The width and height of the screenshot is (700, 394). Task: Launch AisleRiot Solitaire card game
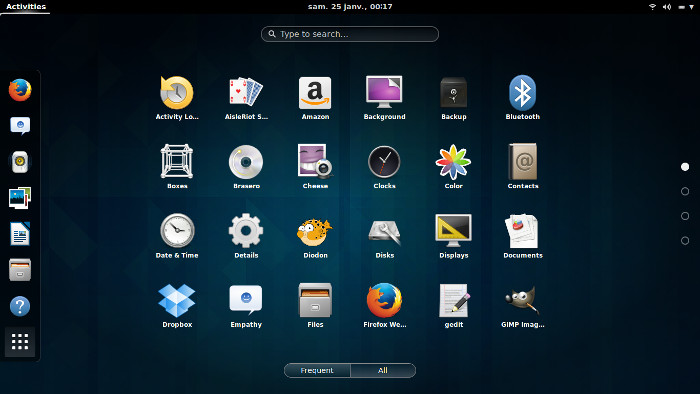coord(246,97)
